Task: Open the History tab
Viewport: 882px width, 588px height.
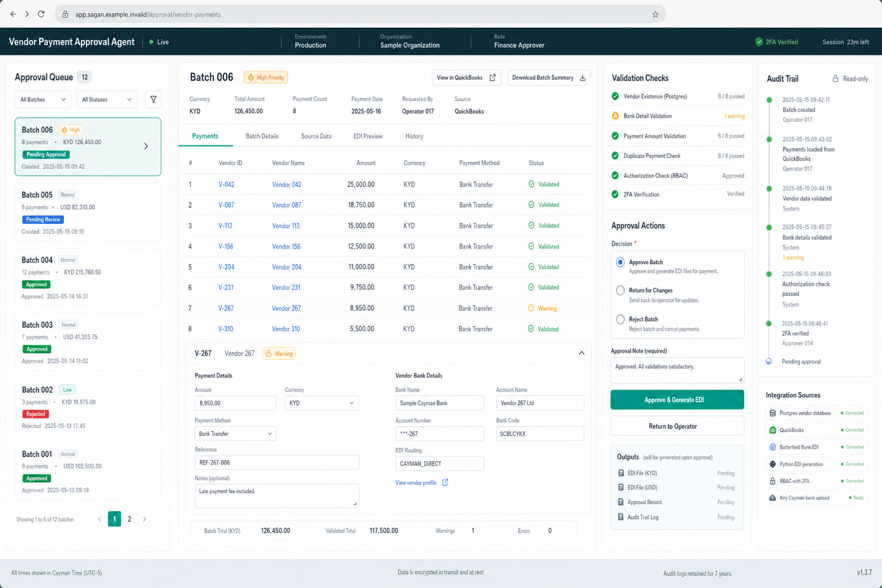Action: point(414,136)
